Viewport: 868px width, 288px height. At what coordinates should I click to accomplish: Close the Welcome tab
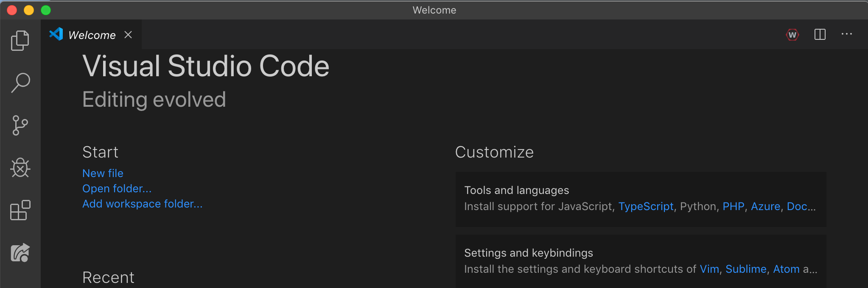(128, 35)
